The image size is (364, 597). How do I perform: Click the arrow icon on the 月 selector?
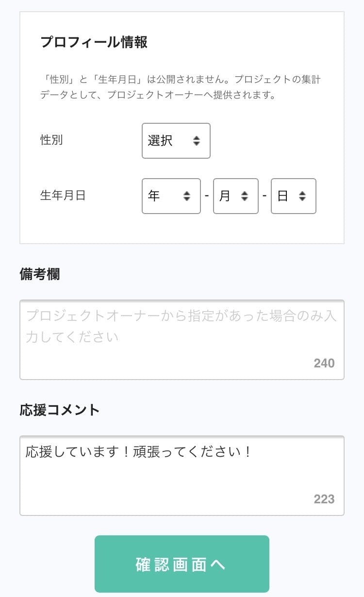coord(245,196)
